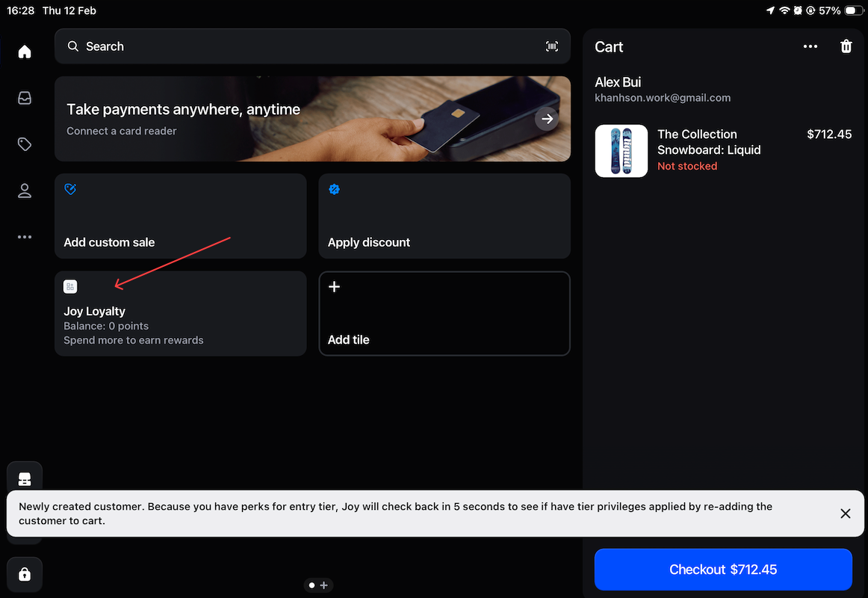
Task: Dismiss the newly created customer notification
Action: [845, 514]
